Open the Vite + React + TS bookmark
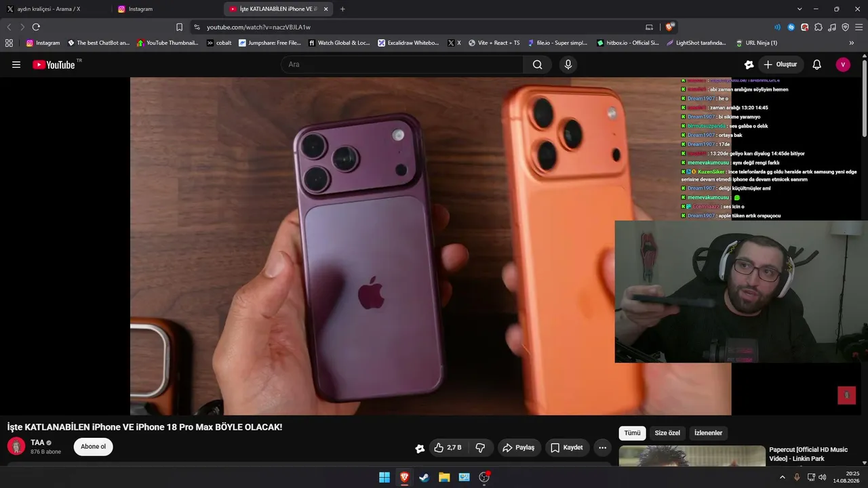This screenshot has width=868, height=488. (x=494, y=43)
